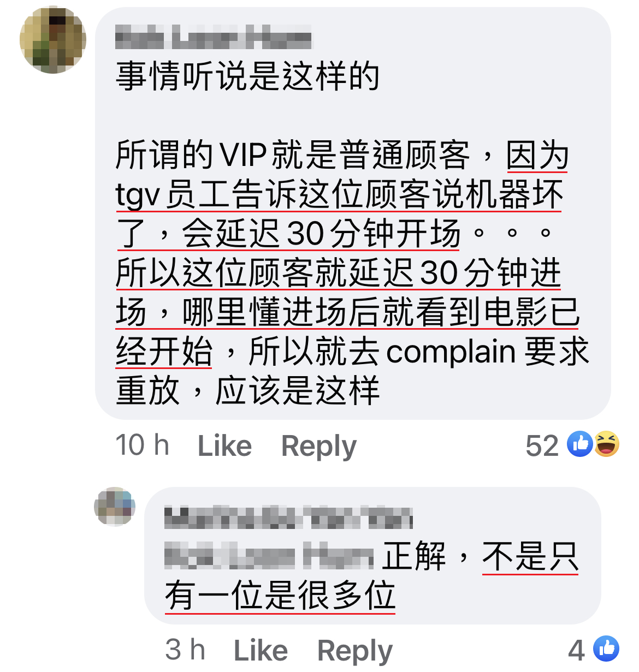Click the blue thumbs-up reaction beside 4
639x672 pixels.
[x=606, y=649]
